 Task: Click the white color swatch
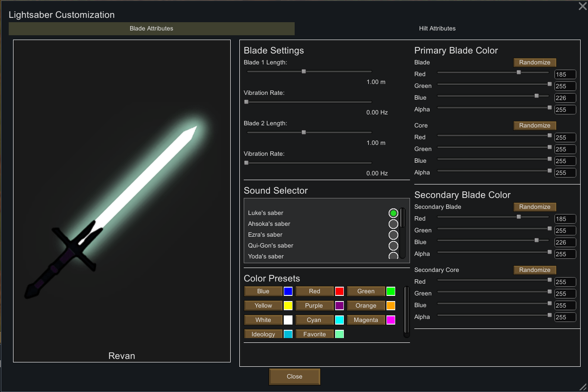[x=288, y=320]
